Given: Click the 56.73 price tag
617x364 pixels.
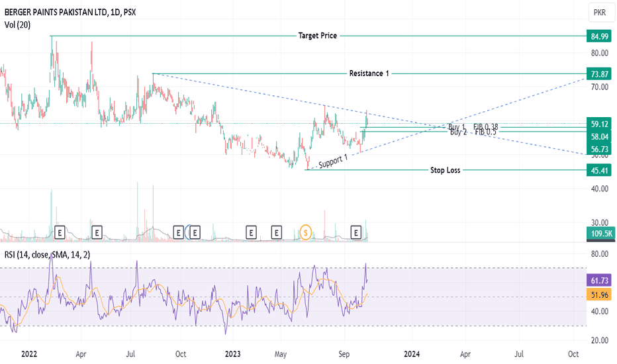Looking at the screenshot, I should 599,149.
